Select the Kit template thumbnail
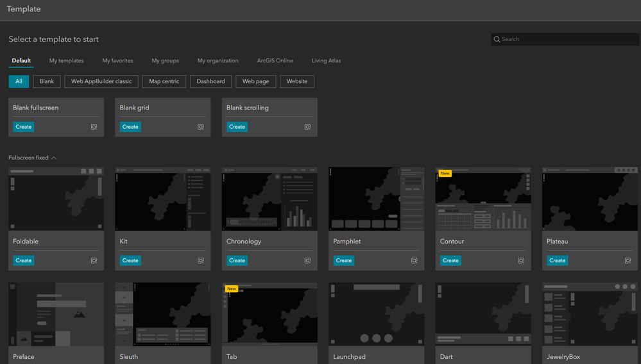 click(x=163, y=199)
